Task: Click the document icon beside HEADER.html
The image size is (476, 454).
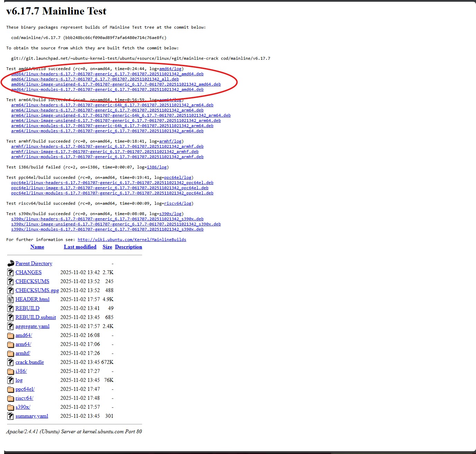Action: [x=10, y=299]
